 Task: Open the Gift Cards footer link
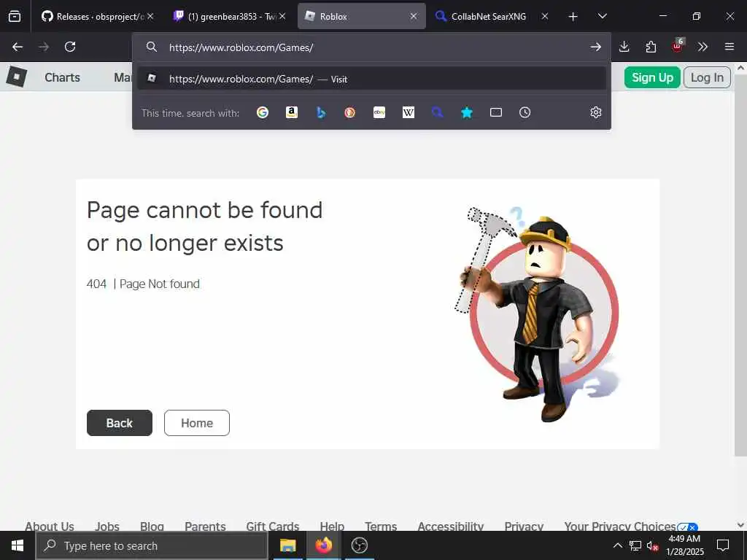click(x=273, y=526)
